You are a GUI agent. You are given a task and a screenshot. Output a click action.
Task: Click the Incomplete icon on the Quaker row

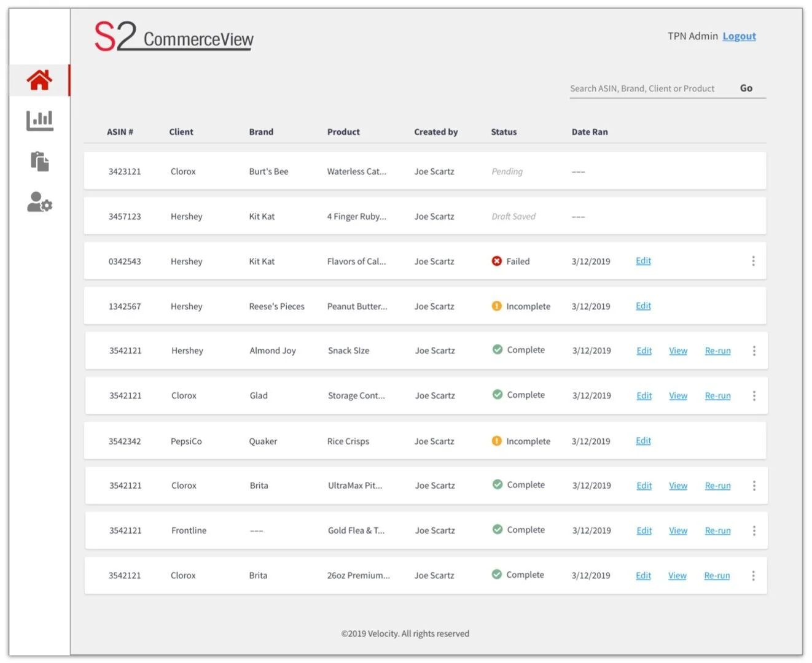tap(496, 441)
